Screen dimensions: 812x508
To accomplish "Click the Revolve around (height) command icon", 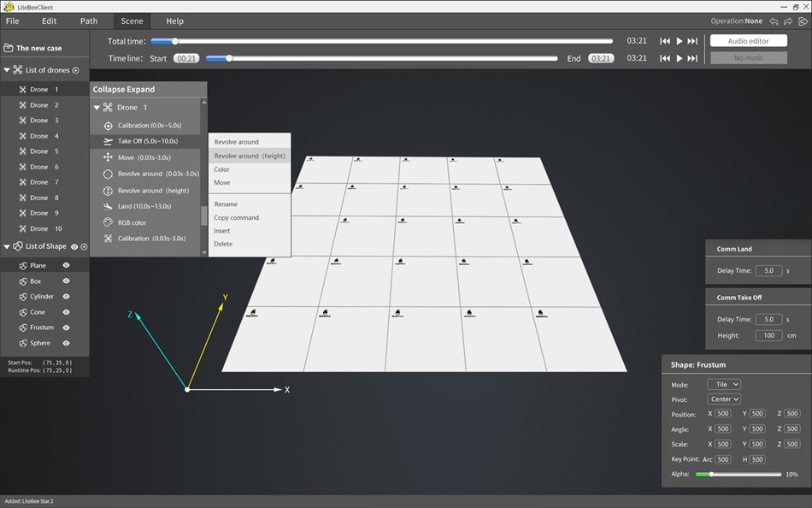I will pyautogui.click(x=108, y=191).
